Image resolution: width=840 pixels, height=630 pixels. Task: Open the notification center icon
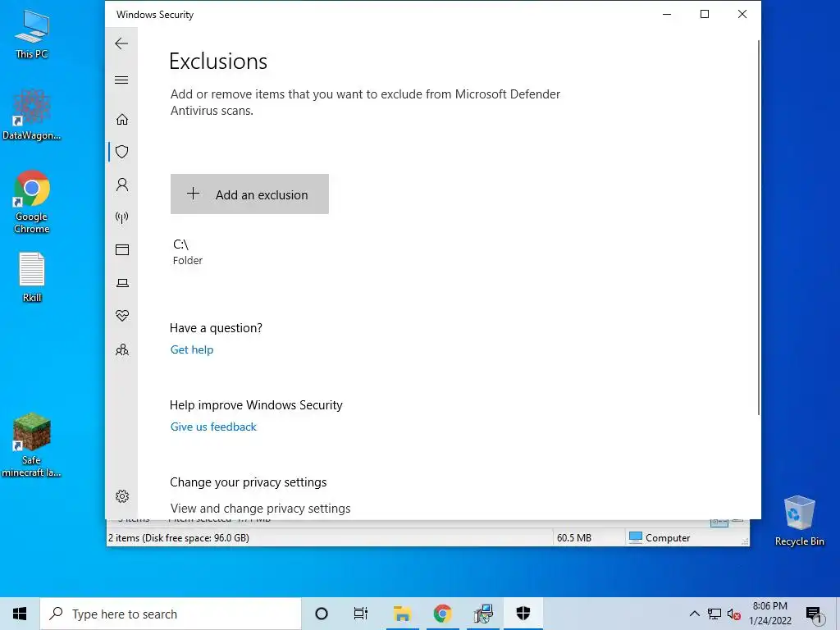tap(814, 614)
